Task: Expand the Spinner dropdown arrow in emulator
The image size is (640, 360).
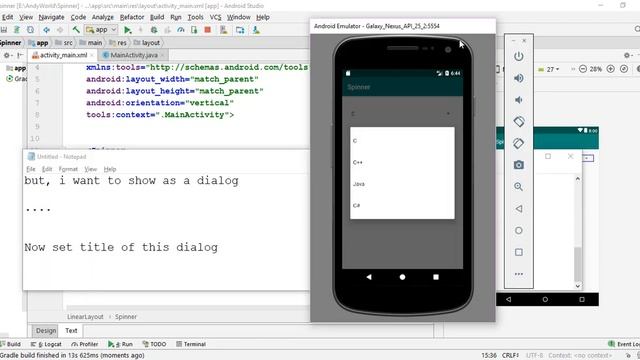Action: coord(448,113)
